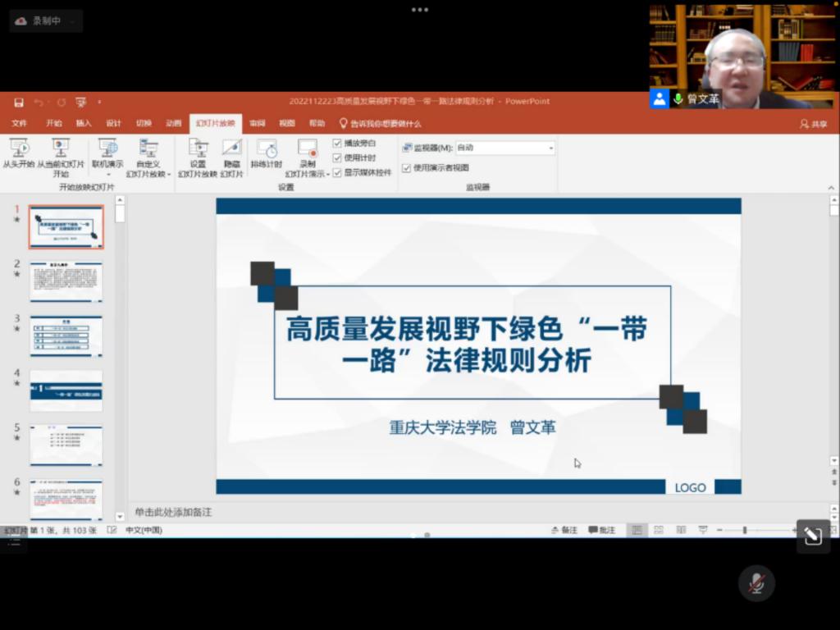Toggle 使用计时 (Use Timings) checkbox
The width and height of the screenshot is (840, 630).
pyautogui.click(x=337, y=157)
